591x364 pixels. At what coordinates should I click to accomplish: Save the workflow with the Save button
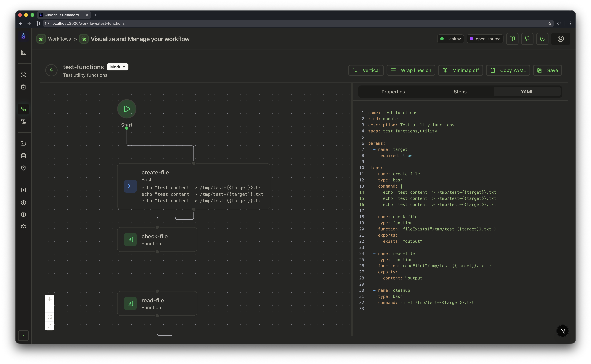pos(547,70)
